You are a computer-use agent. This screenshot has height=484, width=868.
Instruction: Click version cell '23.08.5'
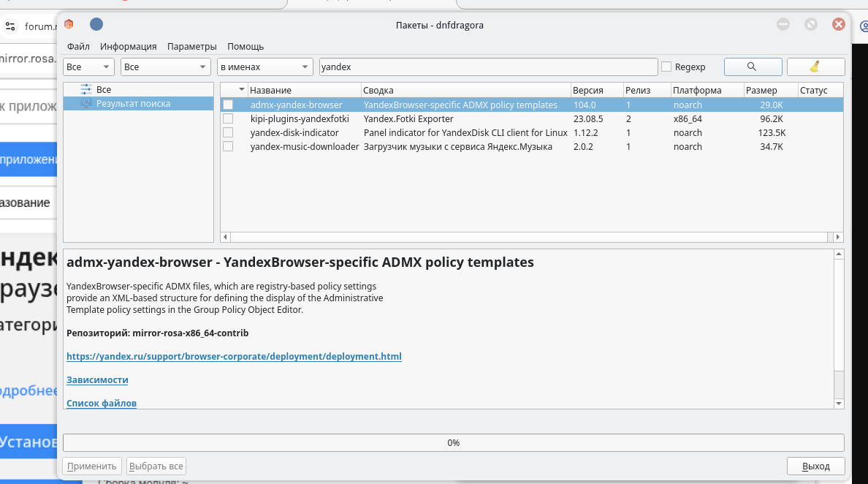pyautogui.click(x=588, y=118)
